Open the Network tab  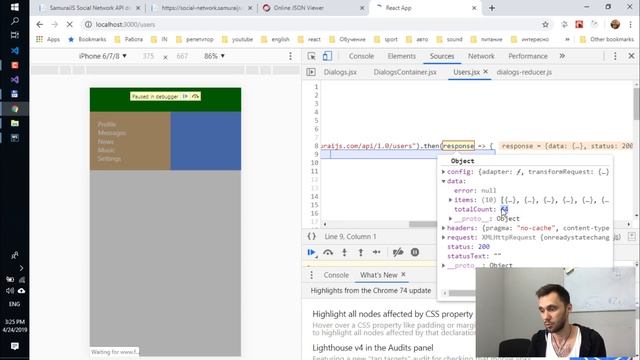pyautogui.click(x=481, y=56)
